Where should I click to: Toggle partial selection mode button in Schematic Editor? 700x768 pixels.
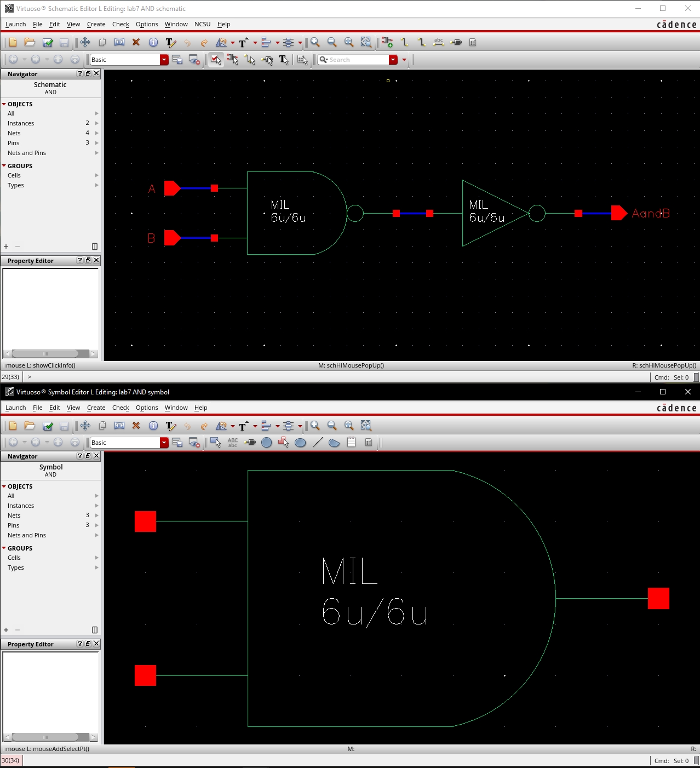[x=233, y=60]
